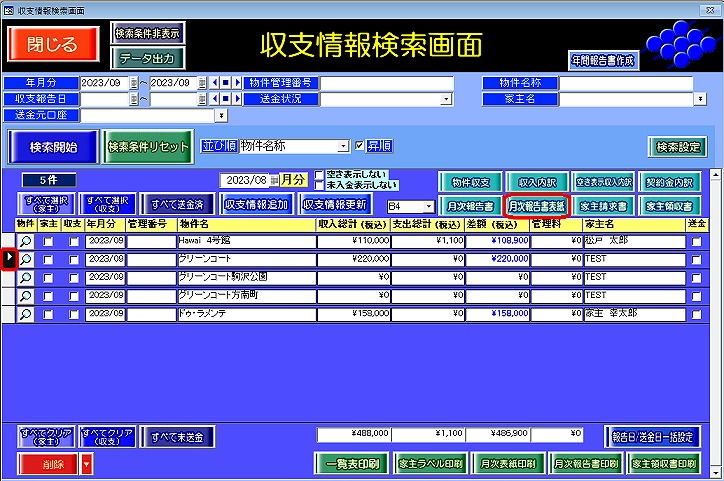Open 月次報告書表紙 button
Screen dimensions: 724x481
coord(538,206)
